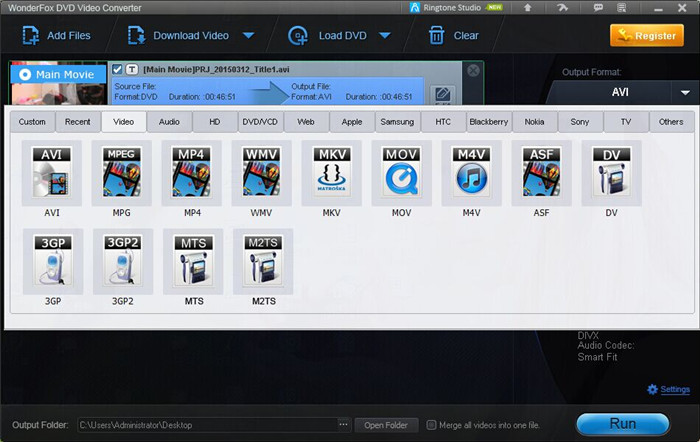The image size is (700, 442).
Task: Enable Merge all videos into one file
Action: (x=431, y=425)
